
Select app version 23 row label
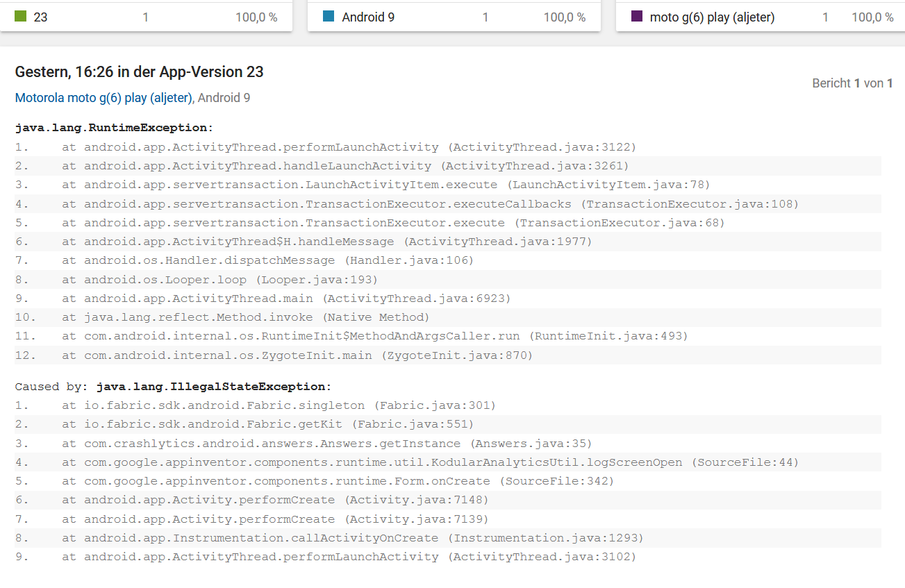(x=40, y=17)
